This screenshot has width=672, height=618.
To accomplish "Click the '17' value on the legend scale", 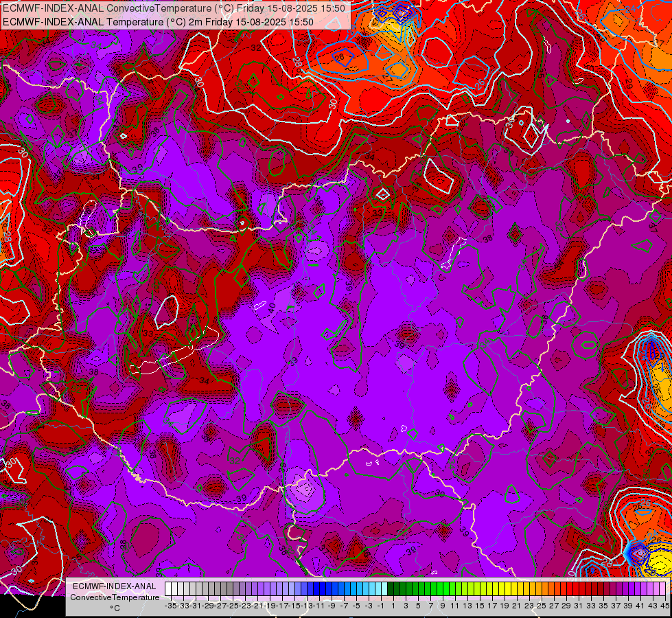I will click(x=492, y=606).
